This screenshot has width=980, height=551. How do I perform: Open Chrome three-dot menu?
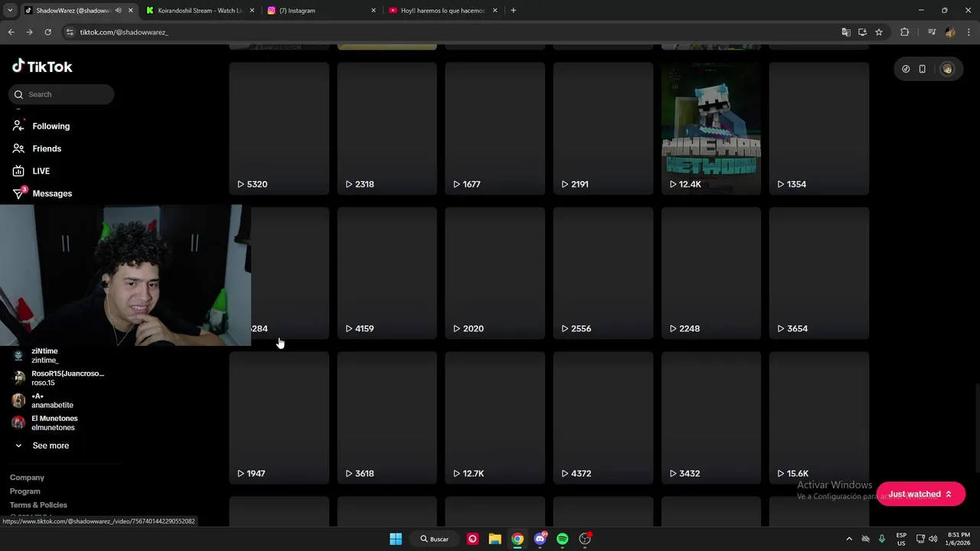point(969,32)
